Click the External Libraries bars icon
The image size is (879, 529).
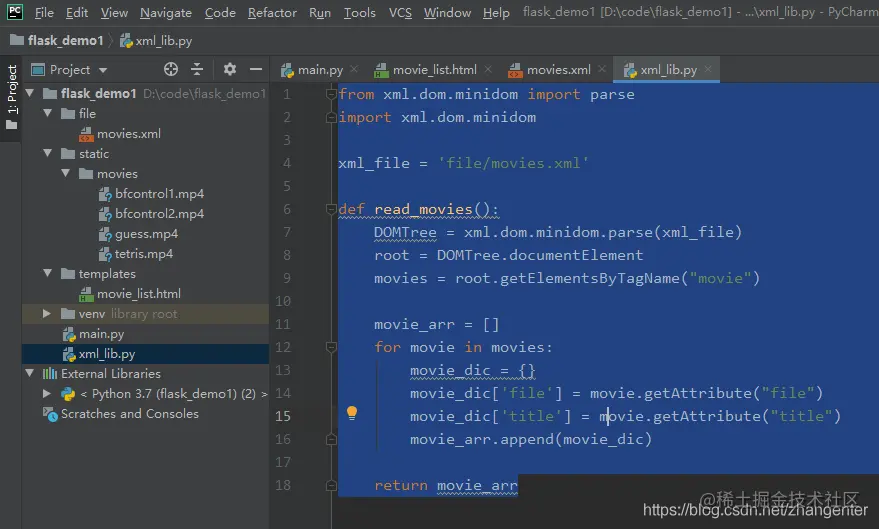coord(50,373)
